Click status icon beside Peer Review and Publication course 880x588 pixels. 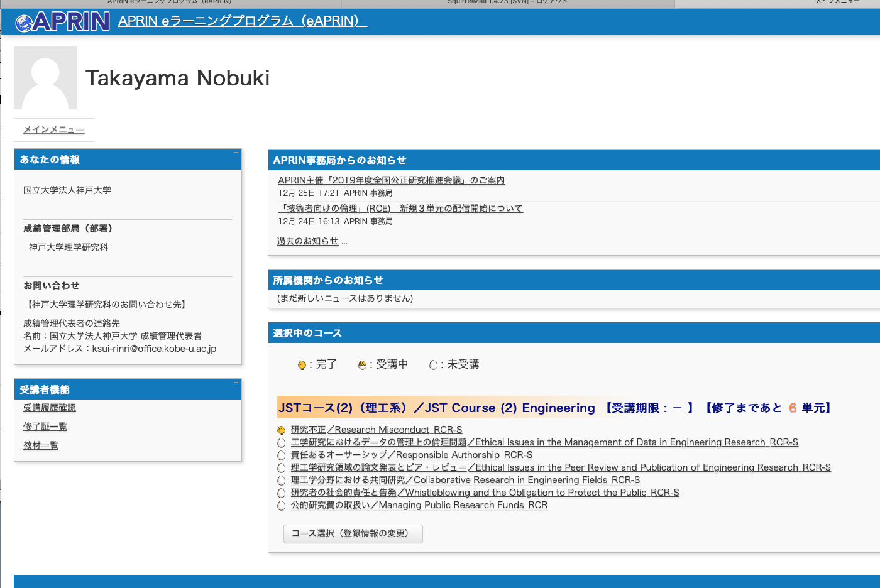(x=281, y=468)
